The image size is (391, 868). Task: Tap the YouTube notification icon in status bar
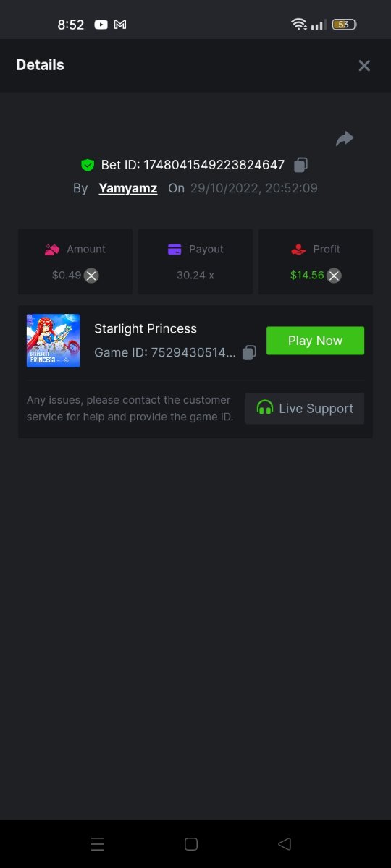[101, 25]
